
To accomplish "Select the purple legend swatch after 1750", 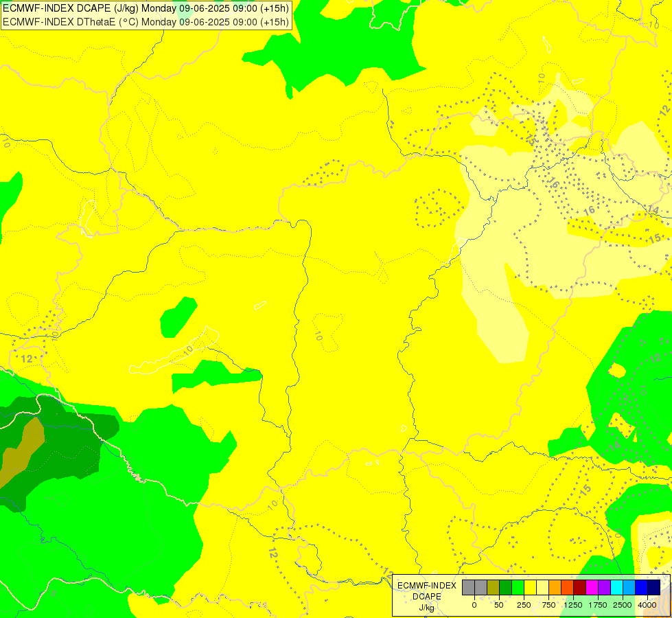I will (604, 588).
